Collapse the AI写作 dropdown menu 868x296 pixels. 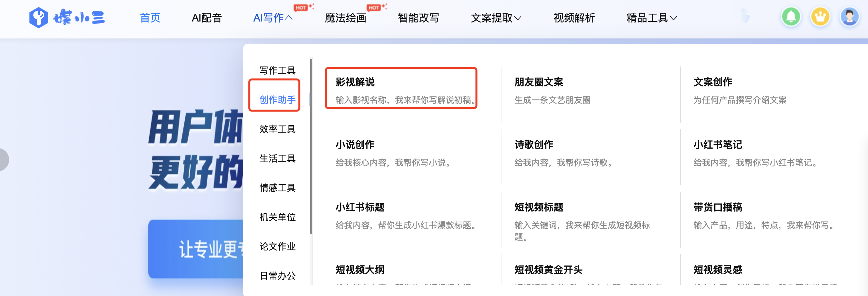(273, 18)
